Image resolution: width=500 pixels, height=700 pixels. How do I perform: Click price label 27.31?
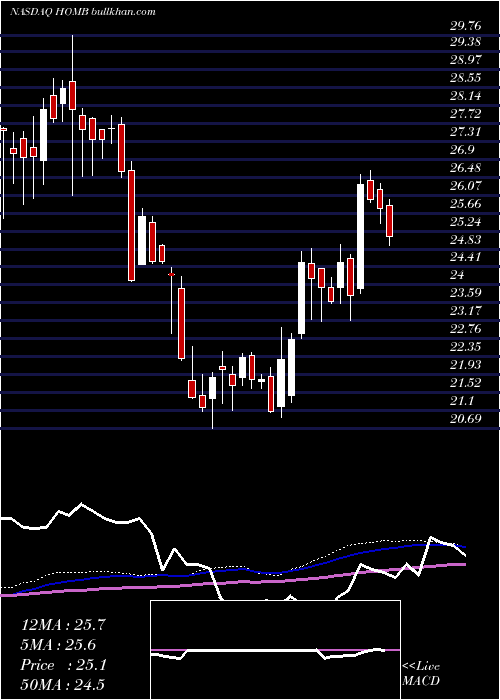tap(465, 132)
